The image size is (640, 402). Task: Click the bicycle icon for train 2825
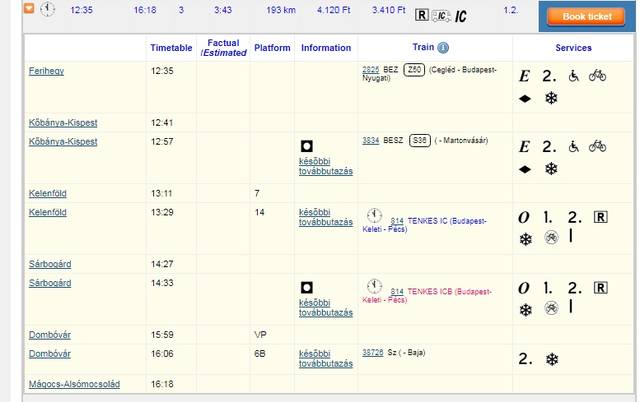pyautogui.click(x=597, y=75)
